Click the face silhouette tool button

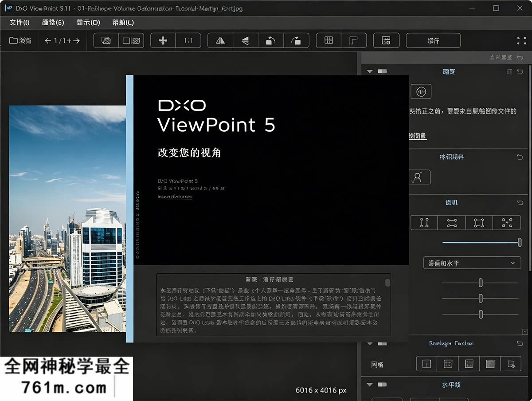tap(419, 177)
